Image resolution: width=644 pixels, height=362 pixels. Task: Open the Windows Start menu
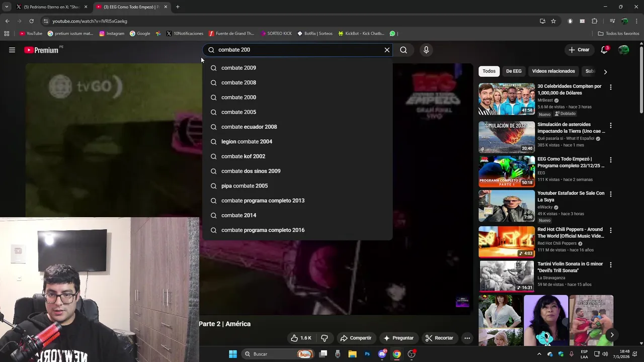click(x=233, y=354)
